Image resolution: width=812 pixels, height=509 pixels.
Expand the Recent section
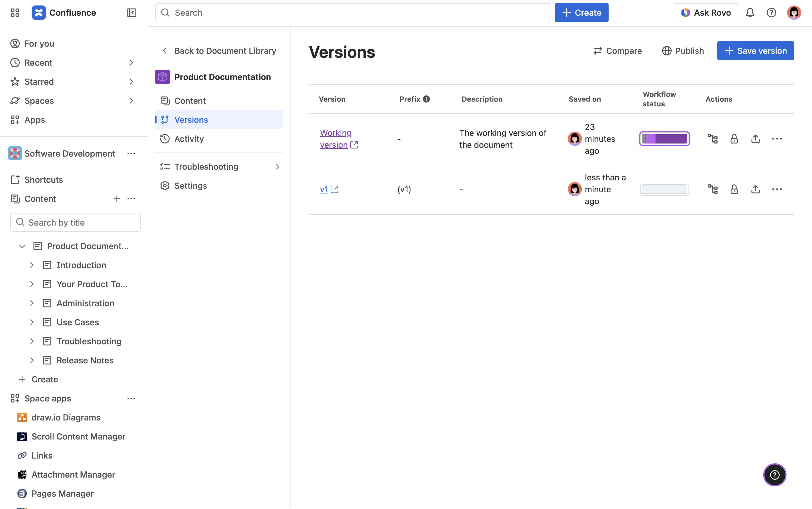point(131,63)
